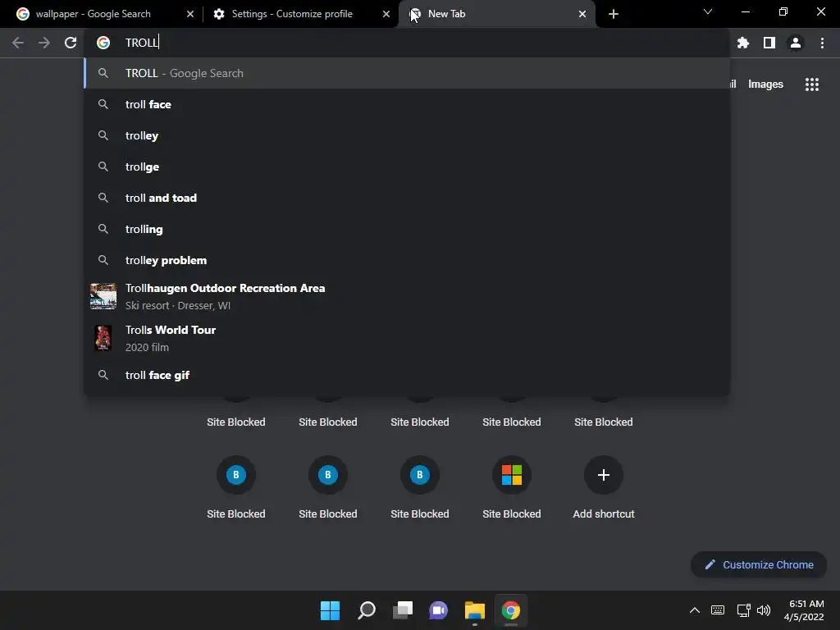Show hidden system tray icons
This screenshot has width=840, height=630.
[694, 610]
